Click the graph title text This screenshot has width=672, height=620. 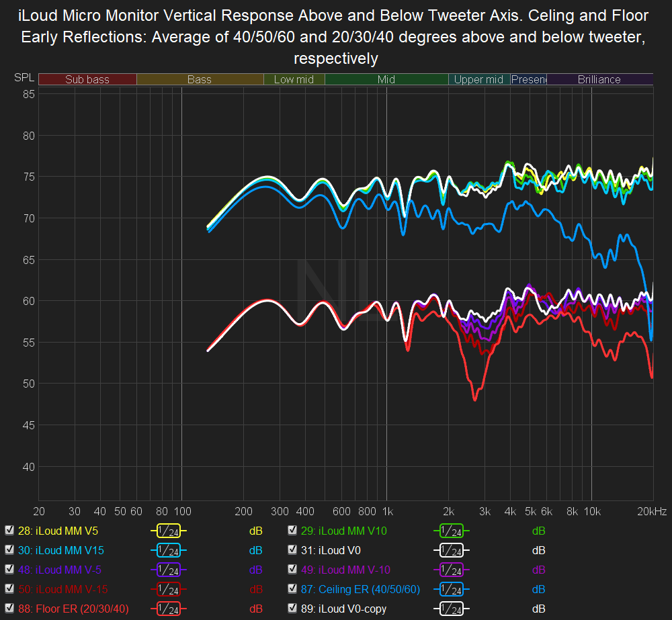pos(333,37)
